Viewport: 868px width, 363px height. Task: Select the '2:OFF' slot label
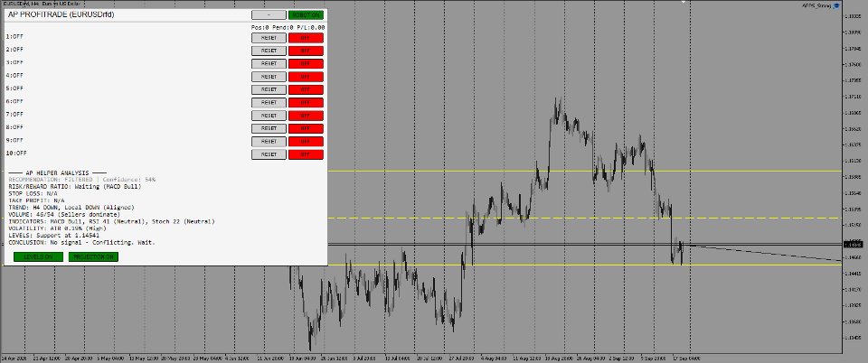(x=15, y=50)
